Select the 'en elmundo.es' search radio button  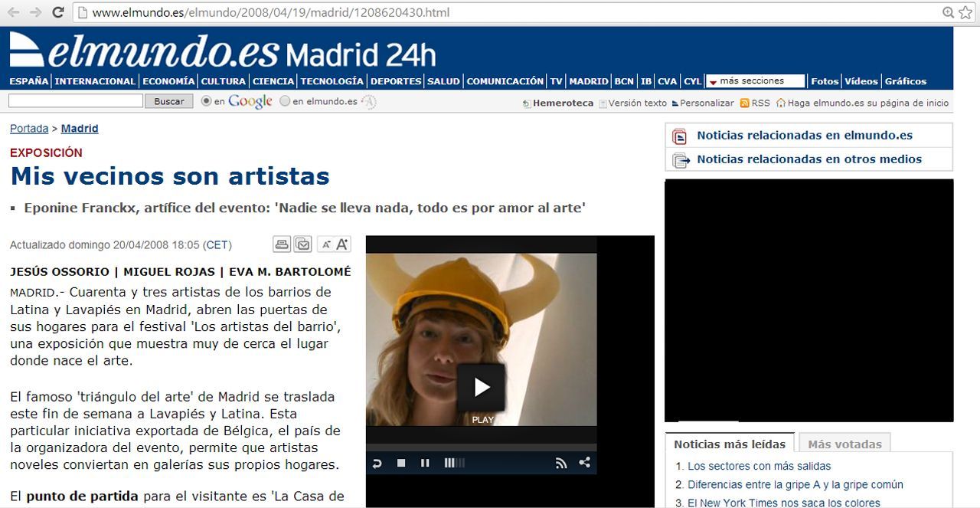click(x=285, y=101)
